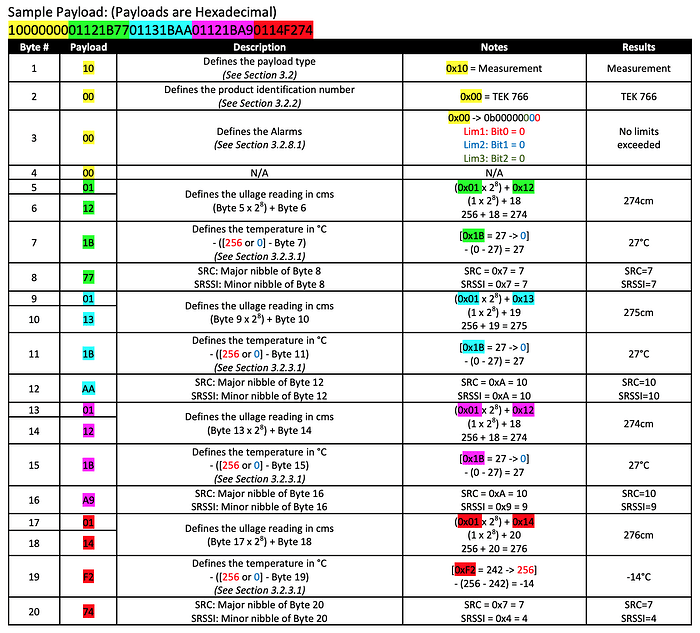Click '256 + 19 = 275' note
Image resolution: width=700 pixels, height=633 pixels.
(x=494, y=325)
